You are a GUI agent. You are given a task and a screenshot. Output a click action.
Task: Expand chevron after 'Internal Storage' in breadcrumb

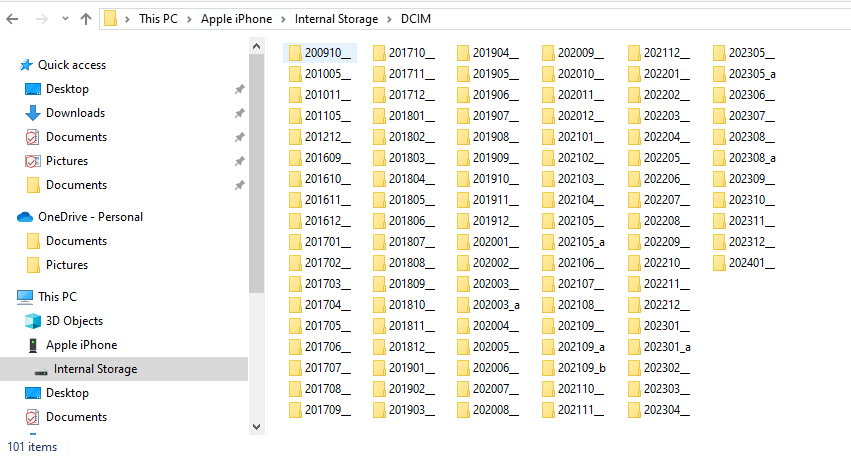(389, 19)
